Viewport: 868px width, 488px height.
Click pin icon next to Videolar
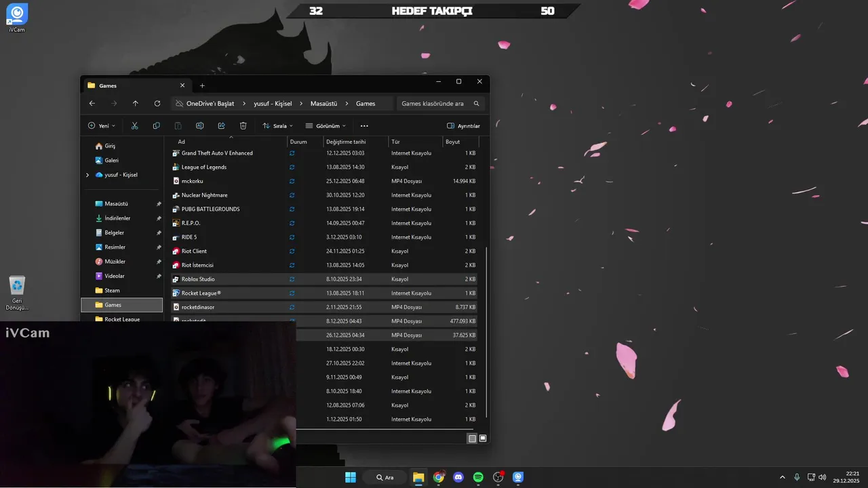click(x=159, y=277)
